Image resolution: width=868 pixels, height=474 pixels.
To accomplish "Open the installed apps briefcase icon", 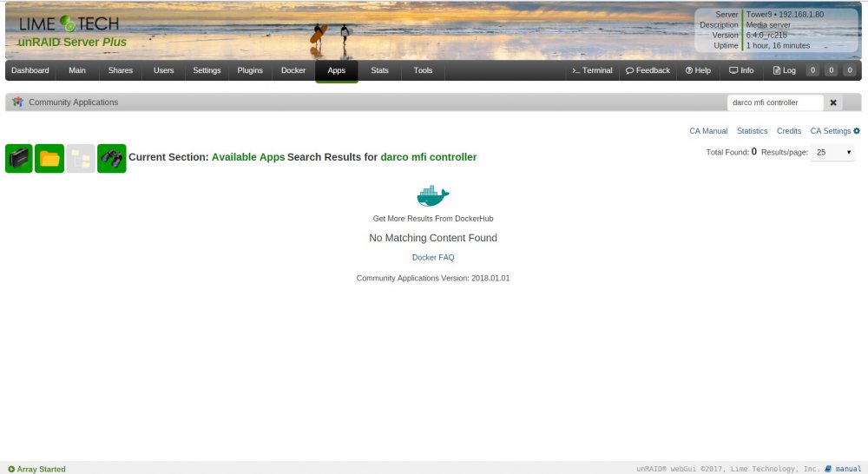I will tap(19, 158).
